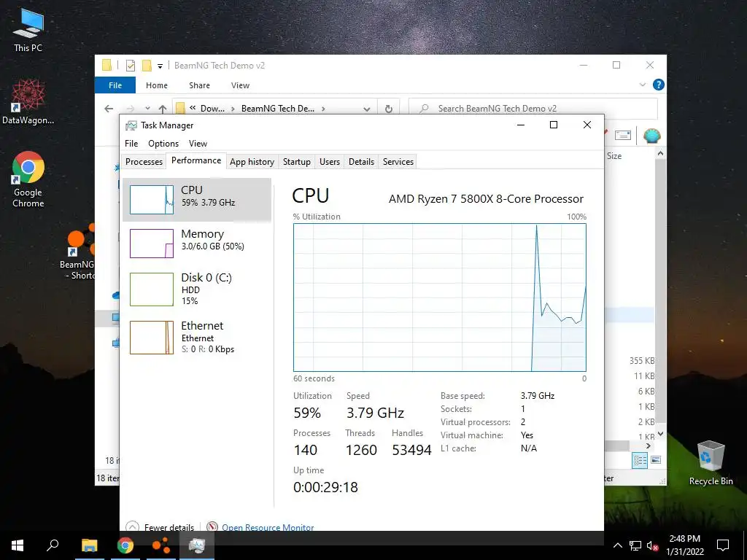This screenshot has height=560, width=747.
Task: Open network status tray icon
Action: [635, 545]
